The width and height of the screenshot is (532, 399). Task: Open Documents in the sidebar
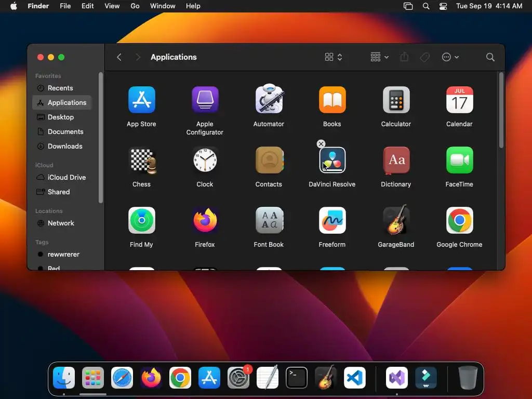tap(62, 131)
